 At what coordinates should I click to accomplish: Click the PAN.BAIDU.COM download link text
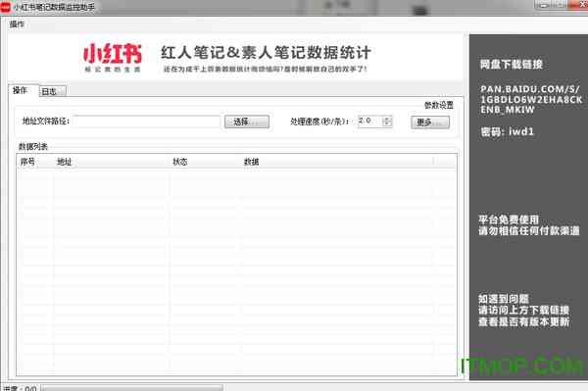pyautogui.click(x=531, y=99)
